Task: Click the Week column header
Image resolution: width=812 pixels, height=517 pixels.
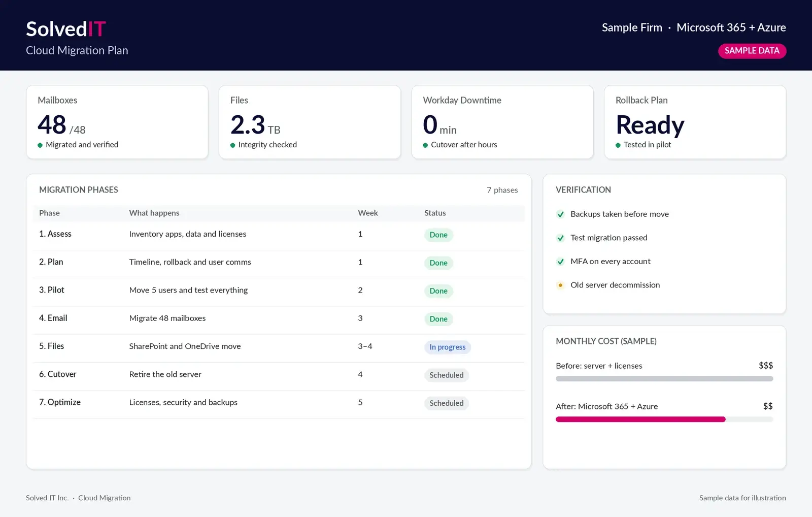Action: point(368,213)
